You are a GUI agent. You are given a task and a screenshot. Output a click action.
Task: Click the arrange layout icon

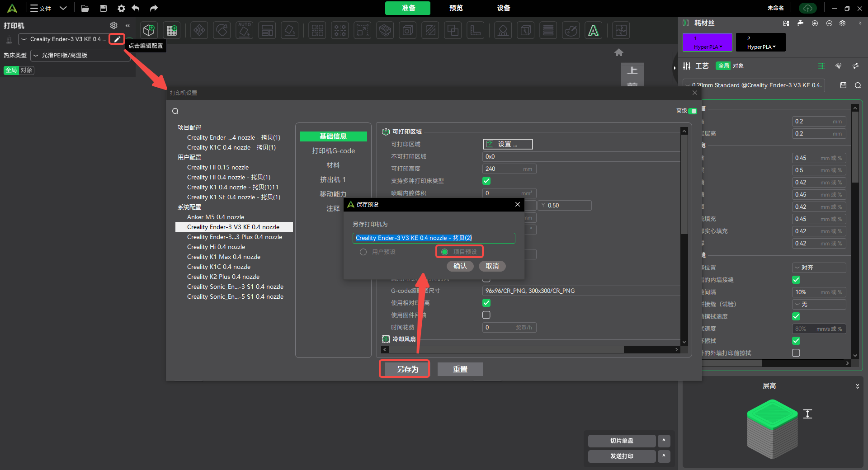tap(267, 30)
